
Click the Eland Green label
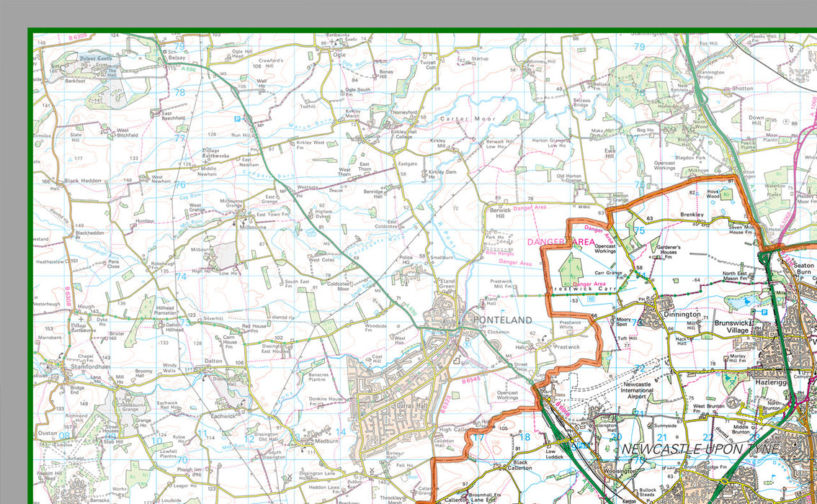pos(447,284)
